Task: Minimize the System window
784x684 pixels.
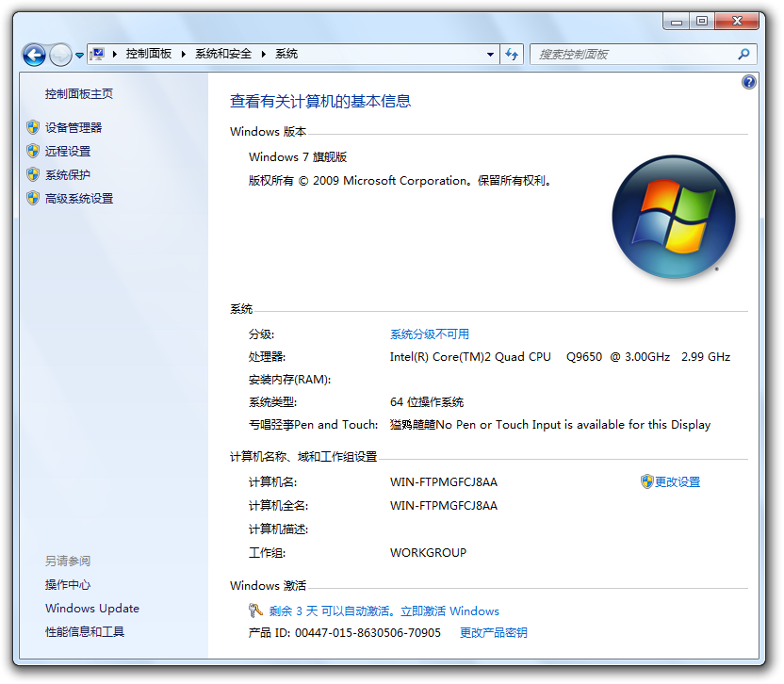Action: tap(677, 21)
